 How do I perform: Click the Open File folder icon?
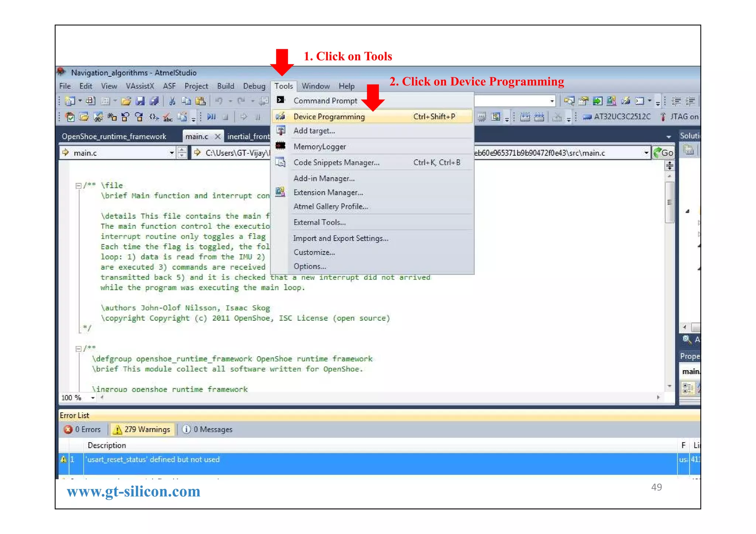(x=126, y=101)
